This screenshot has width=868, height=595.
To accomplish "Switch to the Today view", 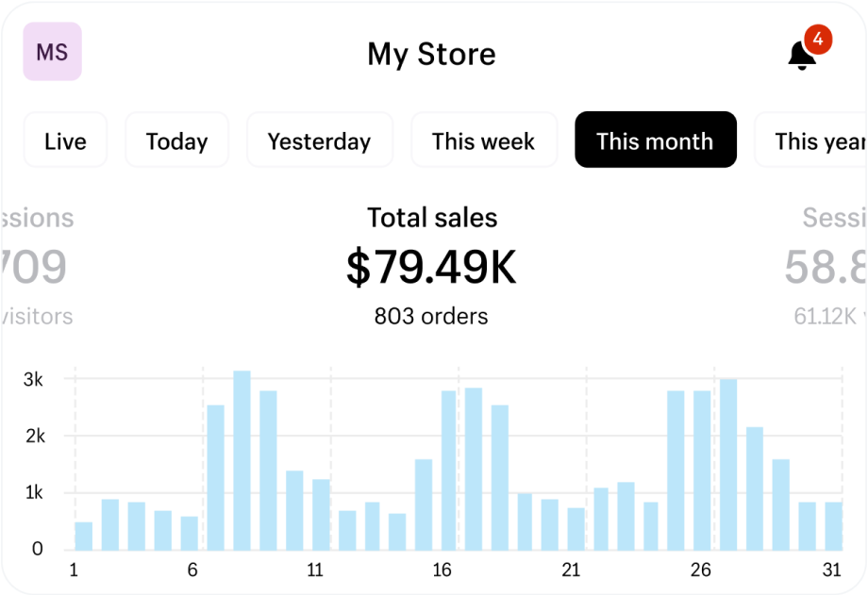I will pos(176,140).
